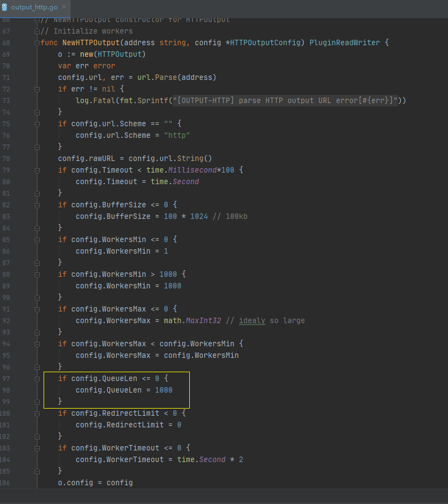The height and width of the screenshot is (504, 448).
Task: Click fold end marker on line 99
Action: coord(37,402)
